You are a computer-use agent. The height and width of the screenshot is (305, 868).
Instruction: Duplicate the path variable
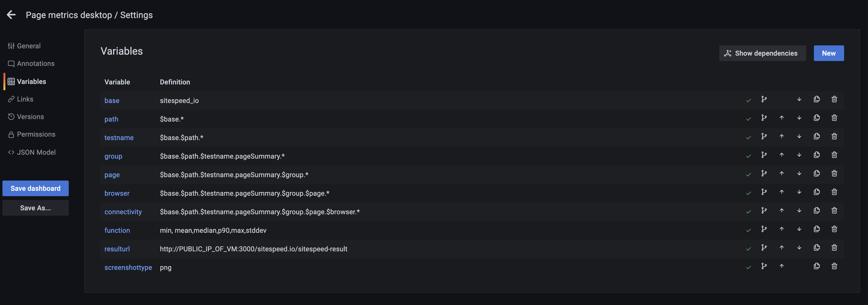pyautogui.click(x=816, y=118)
